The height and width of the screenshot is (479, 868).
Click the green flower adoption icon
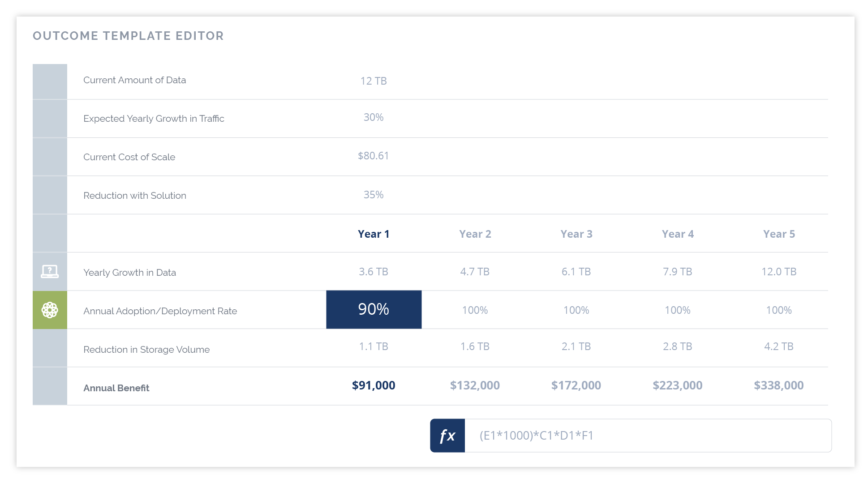click(50, 310)
